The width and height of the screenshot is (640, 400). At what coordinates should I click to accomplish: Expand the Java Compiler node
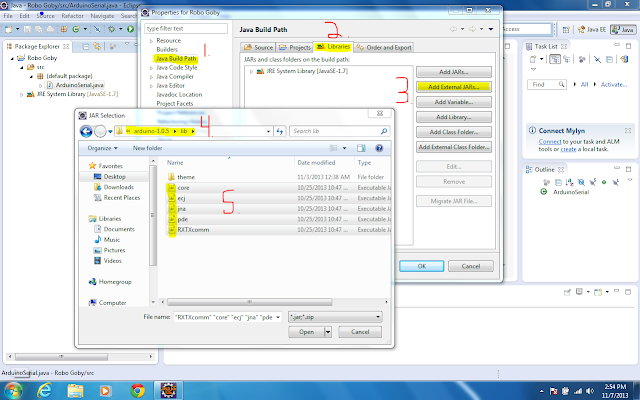[151, 77]
